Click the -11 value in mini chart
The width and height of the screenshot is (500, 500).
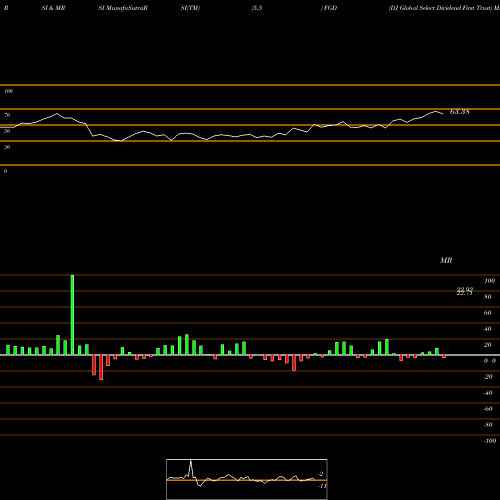pyautogui.click(x=322, y=486)
